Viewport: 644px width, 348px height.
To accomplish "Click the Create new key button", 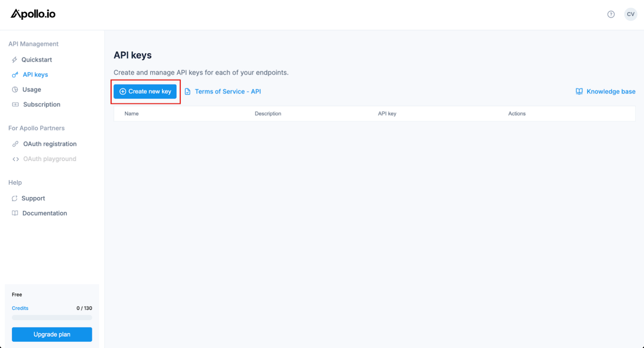I will pyautogui.click(x=145, y=92).
